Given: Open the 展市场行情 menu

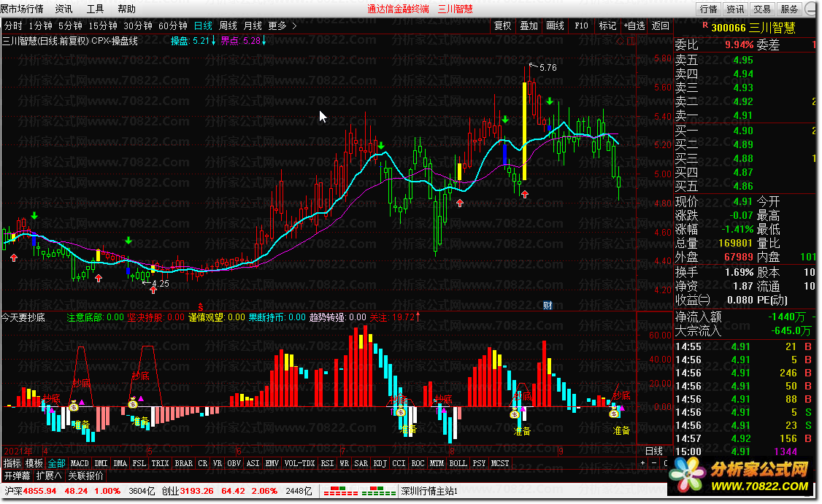Looking at the screenshot, I should click(22, 9).
